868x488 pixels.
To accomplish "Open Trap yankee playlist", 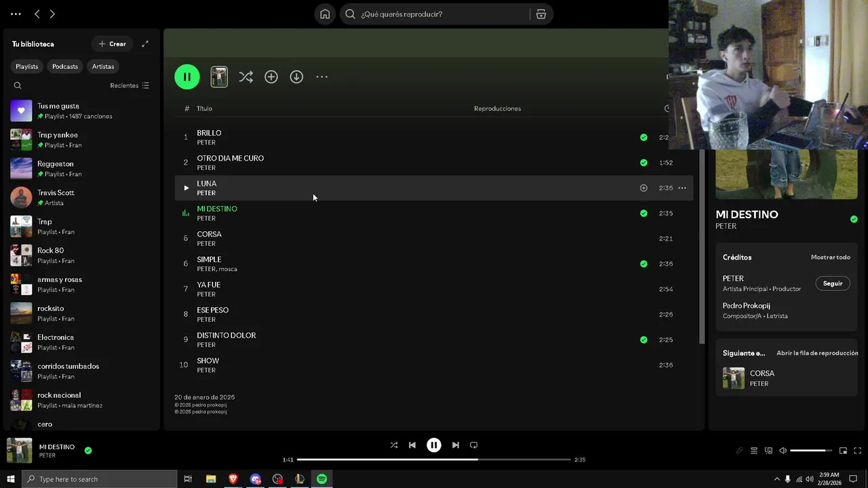I will point(81,140).
